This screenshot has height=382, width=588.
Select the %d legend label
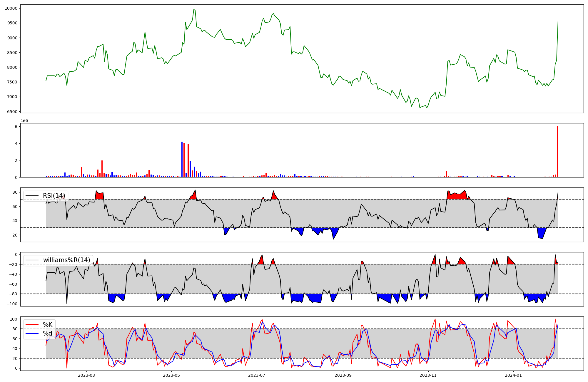point(48,334)
